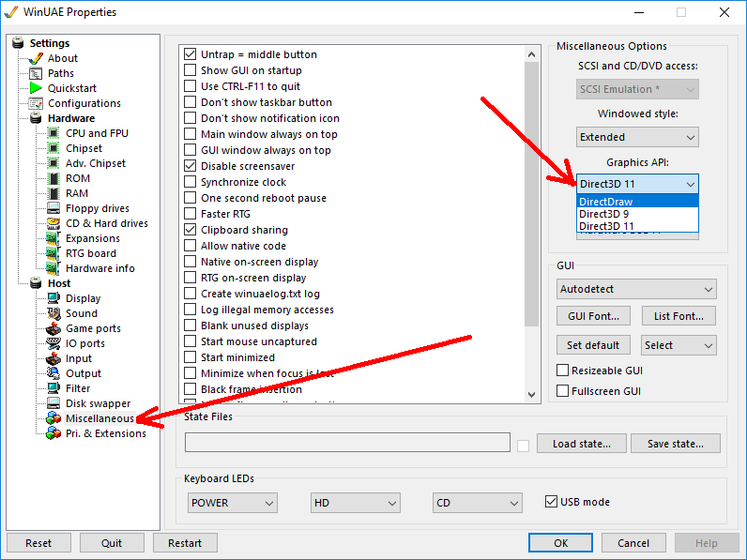Click the RAM chip icon
The height and width of the screenshot is (560, 747).
click(x=53, y=193)
